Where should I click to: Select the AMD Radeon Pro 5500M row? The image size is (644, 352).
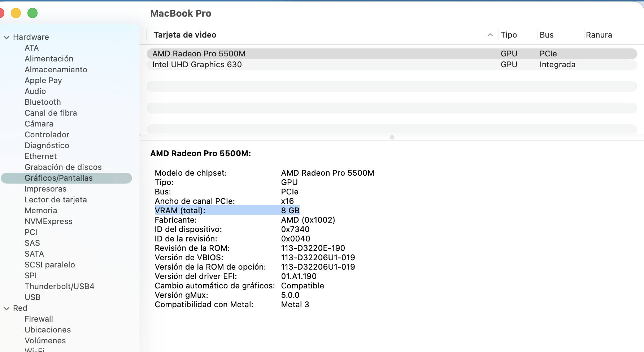[x=392, y=53]
